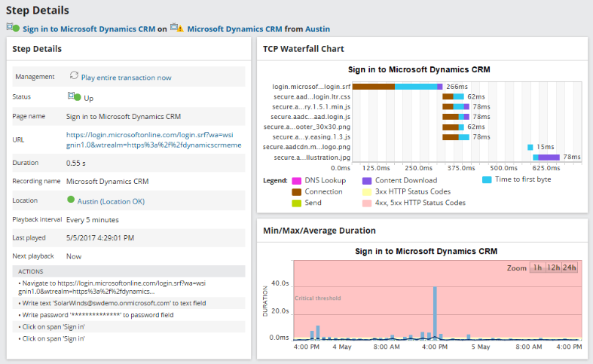Screen dimensions: 593x364
Task: Click the Connection legend color swatch
Action: click(x=295, y=191)
